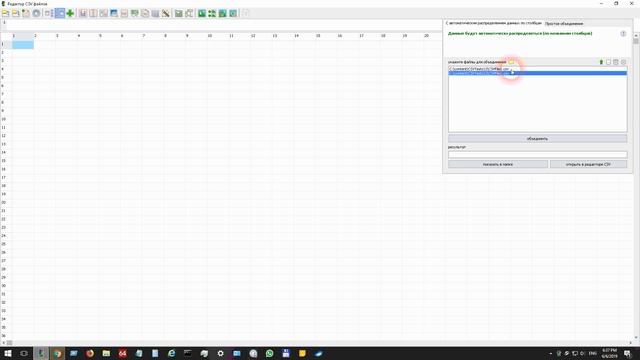The image size is (640, 360).
Task: Open the automatic column distribution tab
Action: (493, 23)
